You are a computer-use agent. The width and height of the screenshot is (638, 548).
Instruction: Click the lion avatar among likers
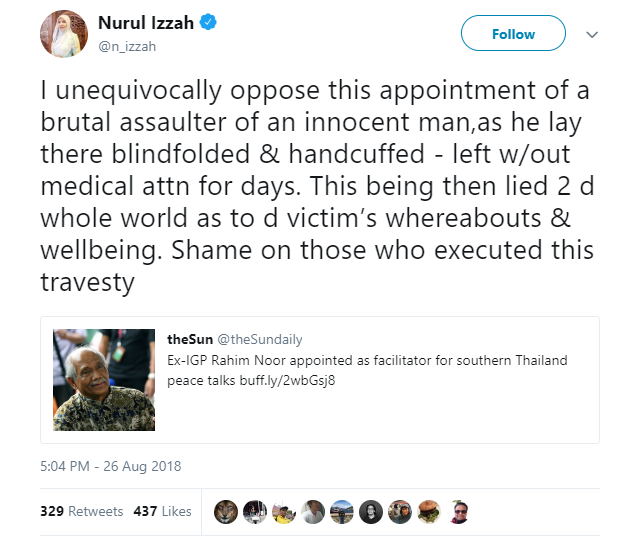click(x=226, y=511)
